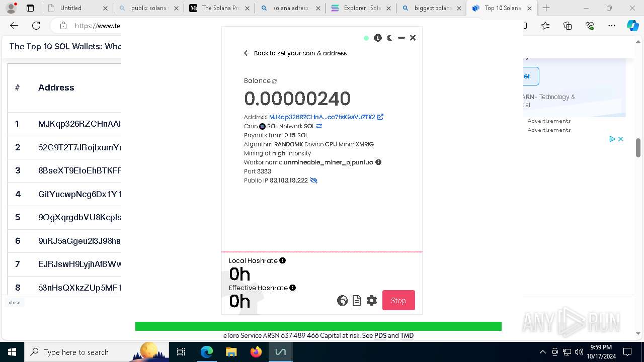The width and height of the screenshot is (644, 362).
Task: Open miner info icon next to status dot
Action: (378, 38)
